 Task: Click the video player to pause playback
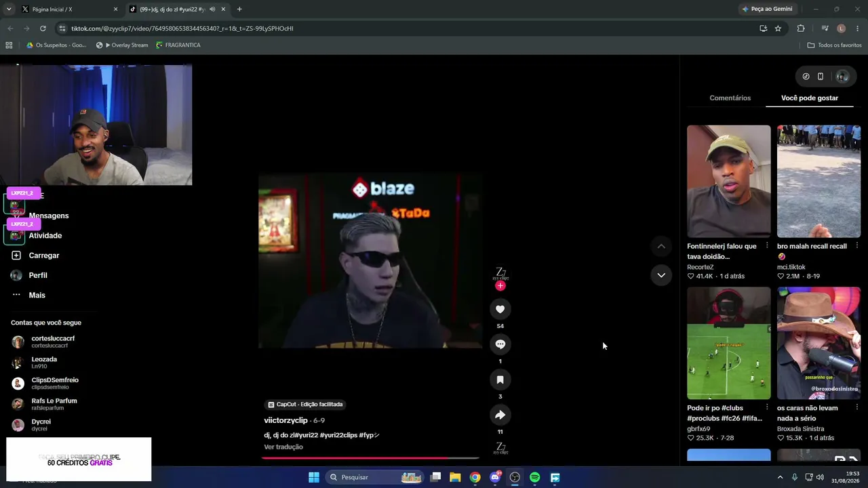[370, 261]
